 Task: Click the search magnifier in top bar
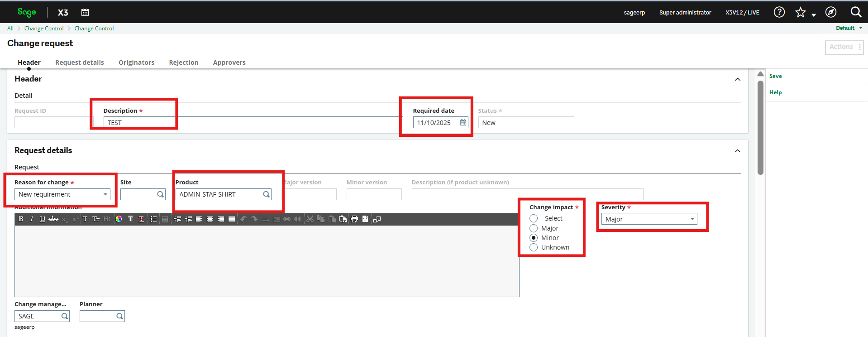coord(856,12)
